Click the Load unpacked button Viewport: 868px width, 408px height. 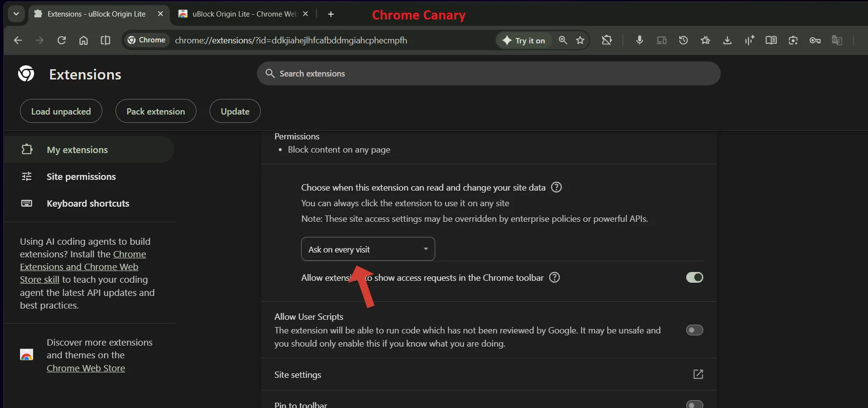click(61, 111)
